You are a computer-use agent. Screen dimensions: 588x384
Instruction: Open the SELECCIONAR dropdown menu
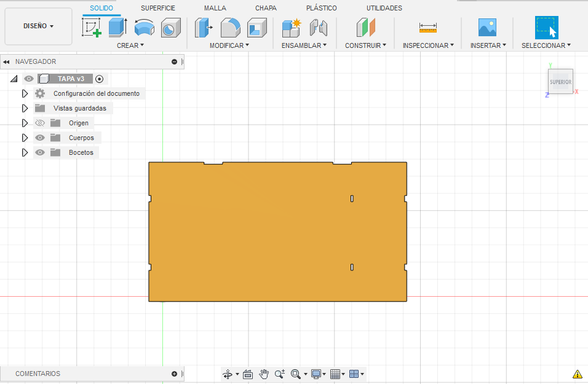pyautogui.click(x=546, y=45)
